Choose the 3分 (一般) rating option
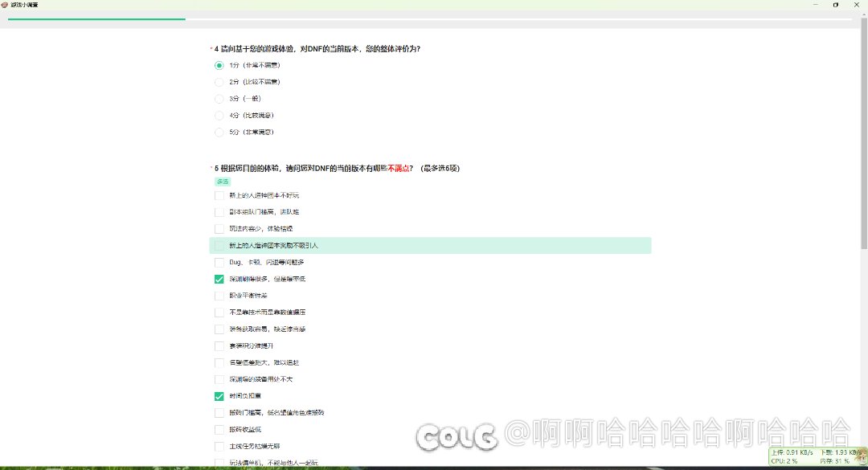Viewport: 868px width, 470px height. (219, 99)
